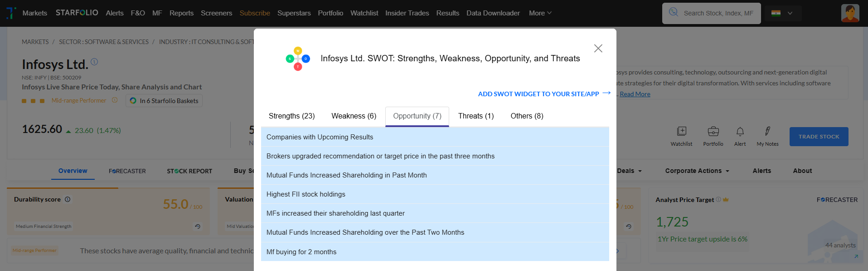Close the SWOT popup dialog
The image size is (868, 271).
pyautogui.click(x=598, y=49)
